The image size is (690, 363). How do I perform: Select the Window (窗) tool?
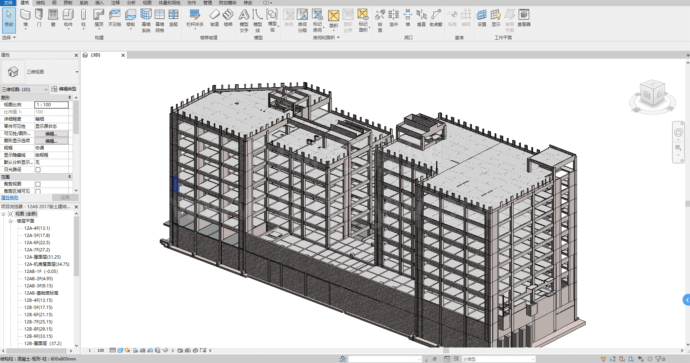click(53, 18)
